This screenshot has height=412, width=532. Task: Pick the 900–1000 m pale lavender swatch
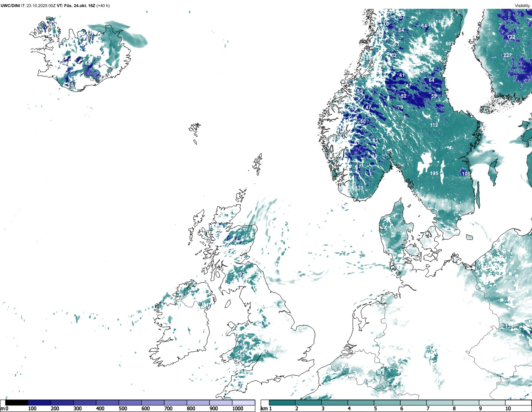221,402
